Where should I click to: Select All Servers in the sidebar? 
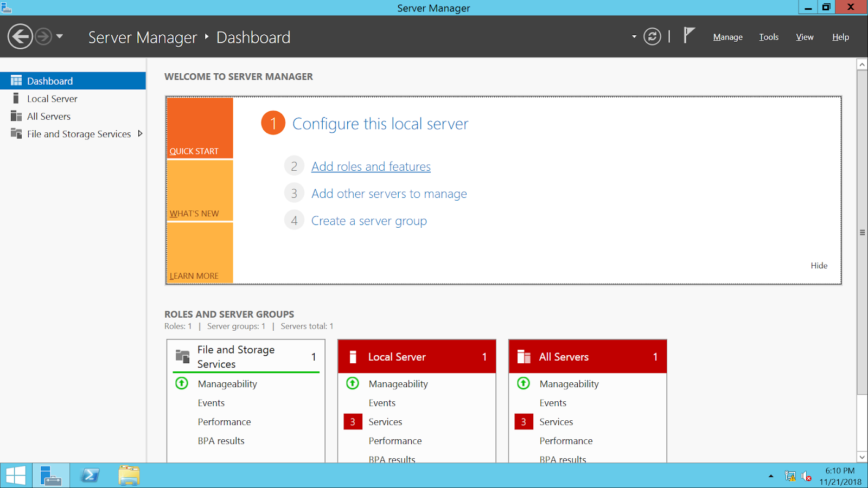[x=73, y=116]
